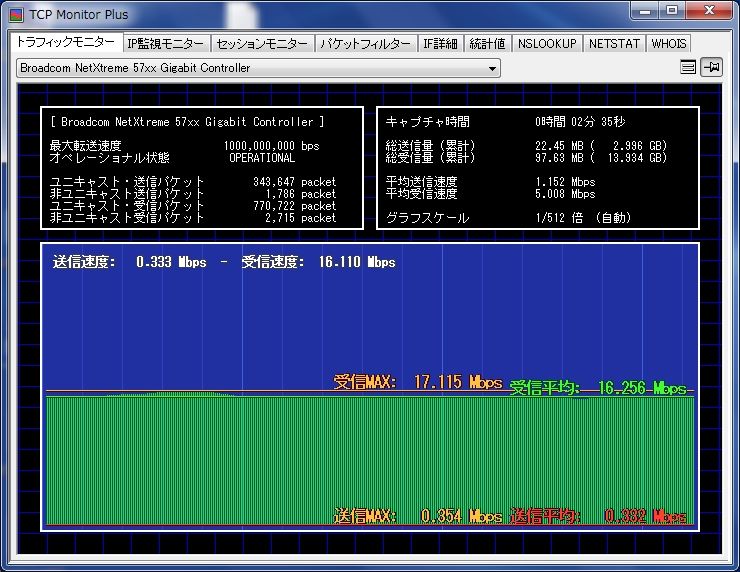Click the 受信速度 16.110 Mbps readout
Image resolution: width=740 pixels, height=572 pixels.
click(319, 262)
